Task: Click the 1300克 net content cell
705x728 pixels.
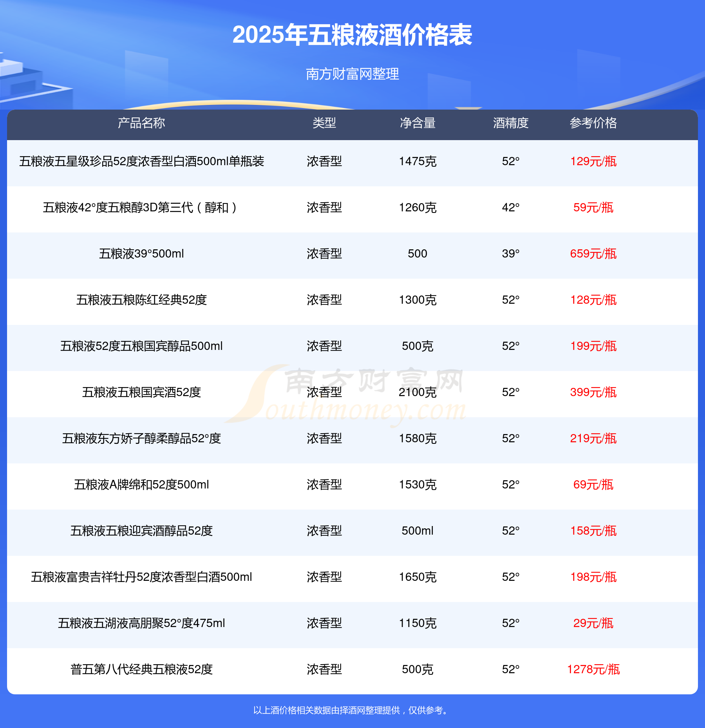Action: click(418, 300)
